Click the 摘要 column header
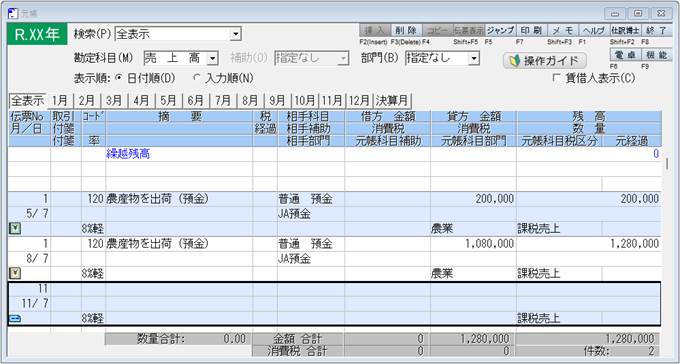This screenshot has width=680, height=364. pos(179,117)
